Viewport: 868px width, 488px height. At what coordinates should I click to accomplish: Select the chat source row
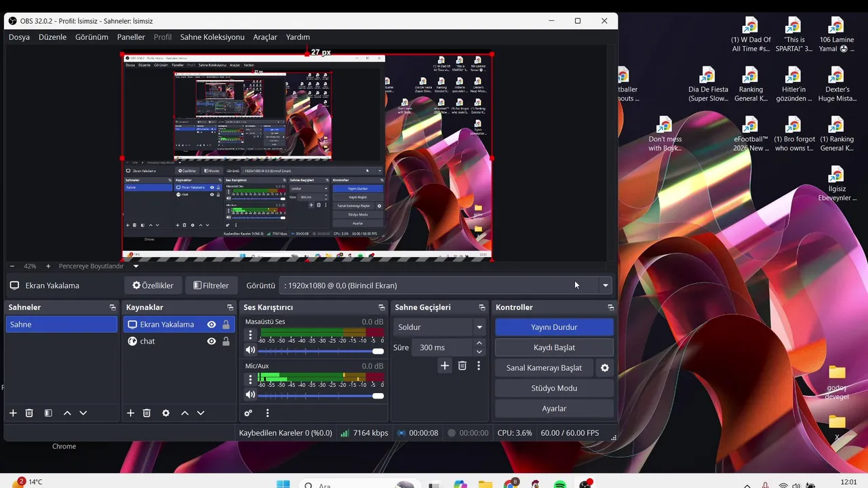[179, 342]
